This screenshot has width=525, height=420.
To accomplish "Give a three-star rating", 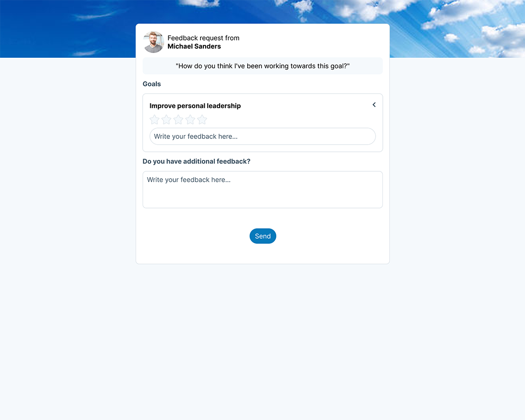I will tap(178, 120).
